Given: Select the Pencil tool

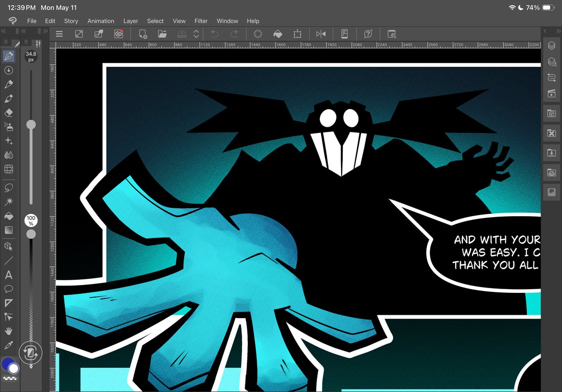Looking at the screenshot, I should pos(8,85).
